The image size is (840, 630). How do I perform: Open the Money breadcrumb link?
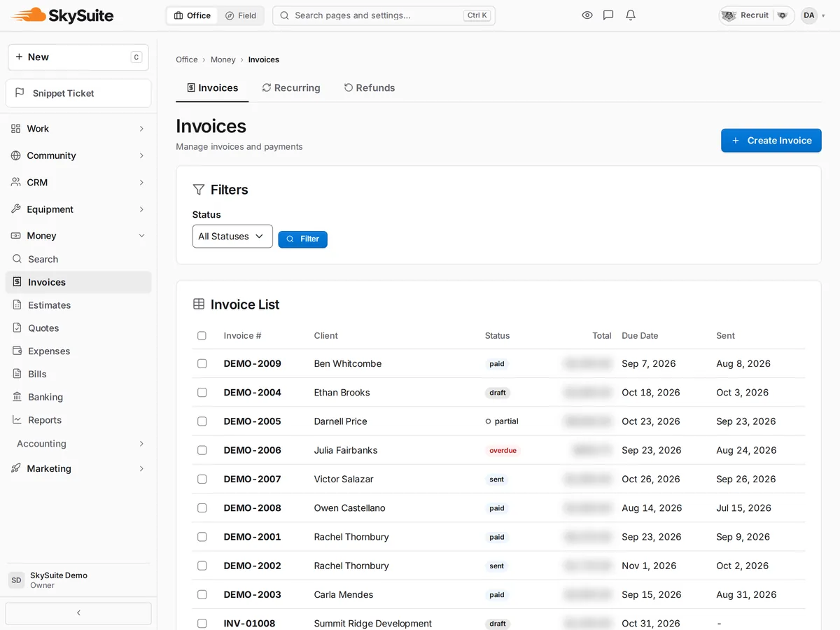(223, 59)
